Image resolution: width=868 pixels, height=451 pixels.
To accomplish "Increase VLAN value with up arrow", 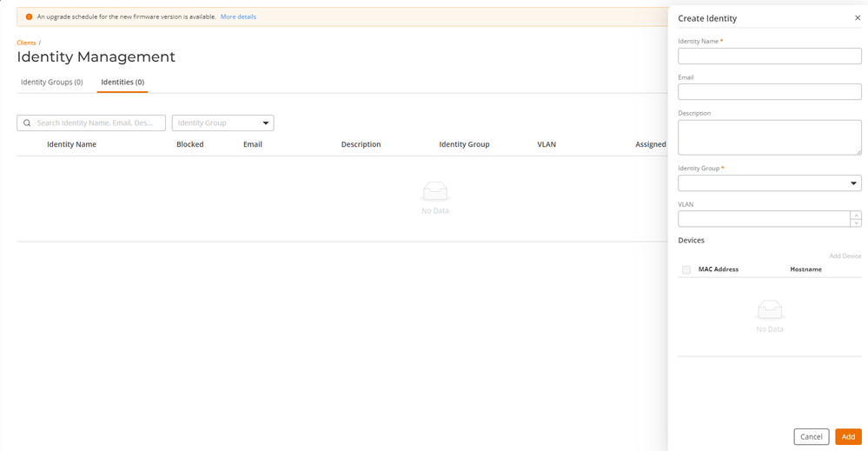I will pos(856,215).
